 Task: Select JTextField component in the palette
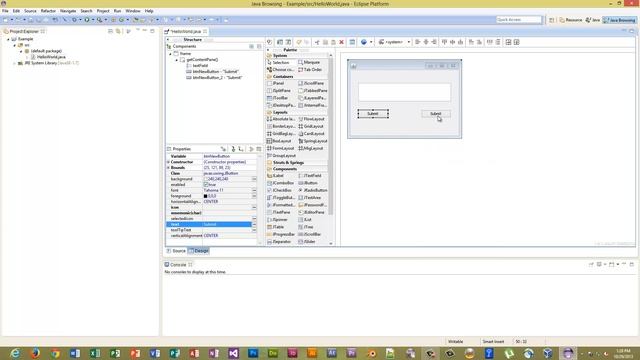(x=310, y=176)
